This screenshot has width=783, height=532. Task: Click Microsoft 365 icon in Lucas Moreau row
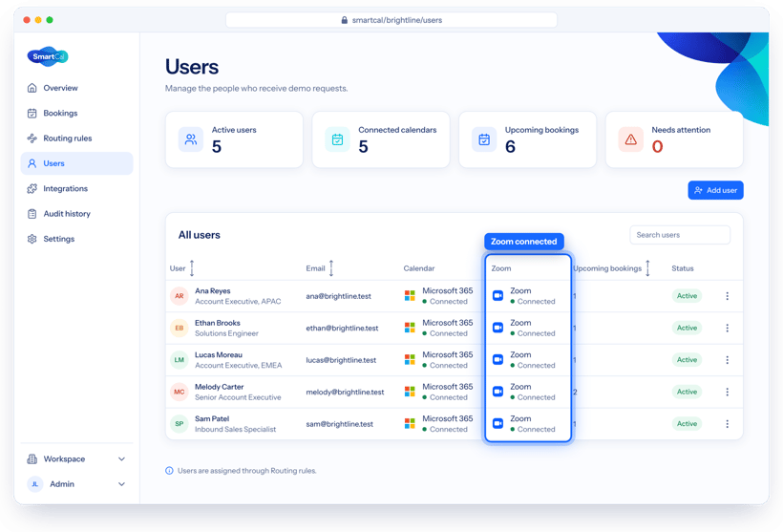[x=410, y=360]
